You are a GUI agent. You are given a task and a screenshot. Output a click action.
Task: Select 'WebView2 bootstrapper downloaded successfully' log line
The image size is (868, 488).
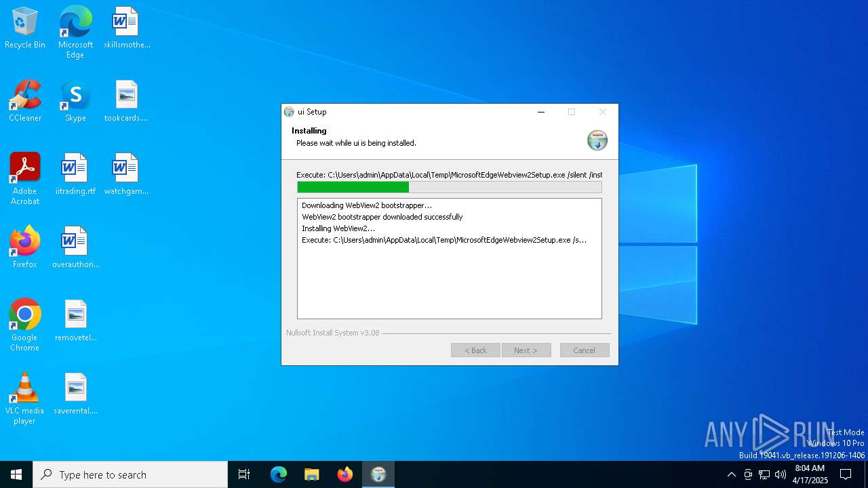pos(382,217)
